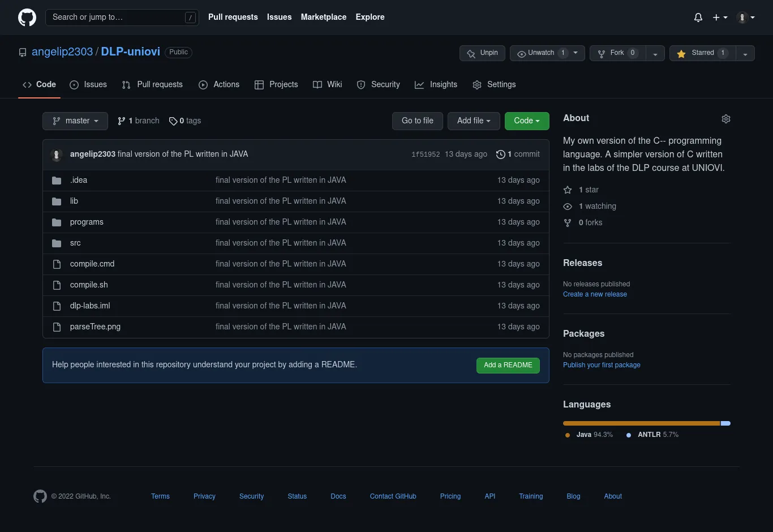Click the ANTLR language legend entry
This screenshot has height=532, width=773.
click(652, 435)
